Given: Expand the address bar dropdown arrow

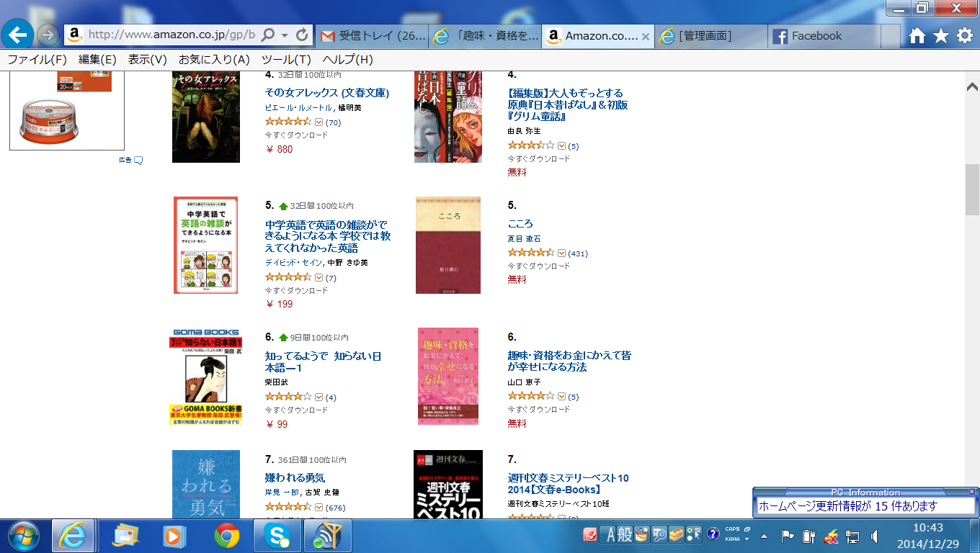Looking at the screenshot, I should pos(285,35).
